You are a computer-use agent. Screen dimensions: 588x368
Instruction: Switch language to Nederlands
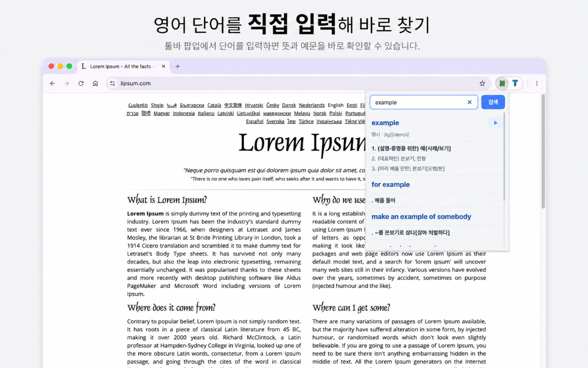[312, 105]
